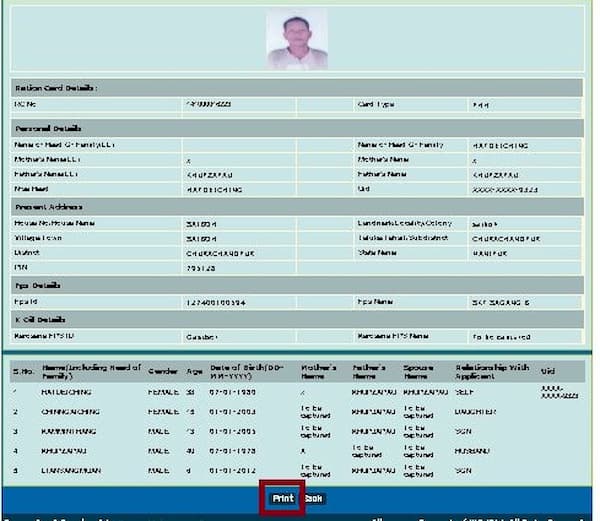The height and width of the screenshot is (521, 600).
Task: Select the 'Mother's Name' column header
Action: 318,371
